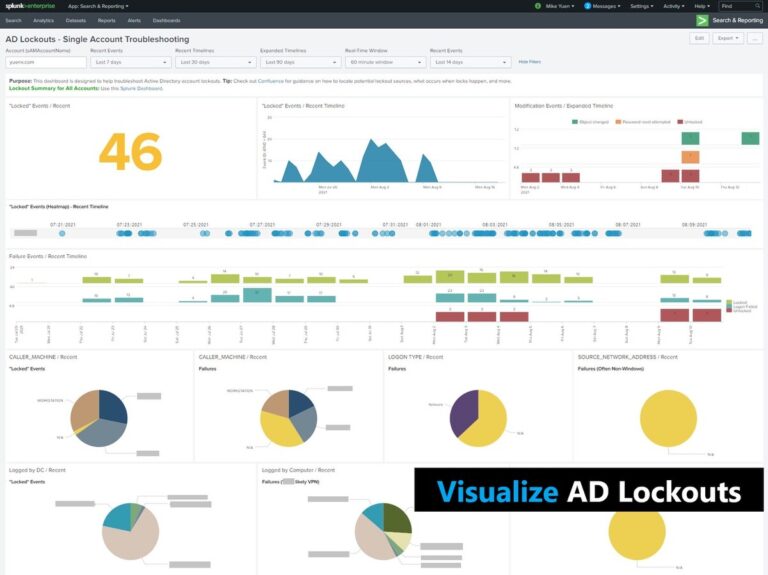The width and height of the screenshot is (768, 575).
Task: Click the Edit dashboard button
Action: tap(699, 38)
